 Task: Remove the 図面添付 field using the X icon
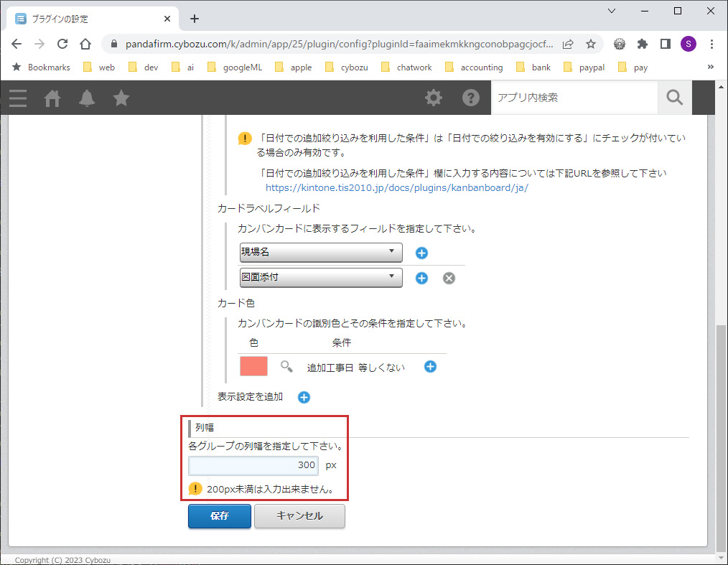(449, 278)
